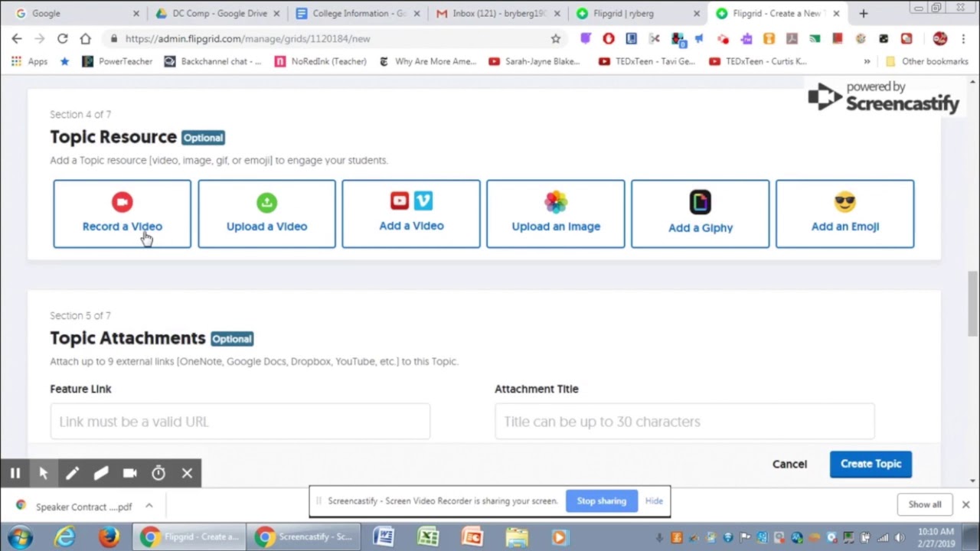Viewport: 980px width, 551px height.
Task: Open the TEDxTeen Tavi Ge... bookmark
Action: coord(648,61)
